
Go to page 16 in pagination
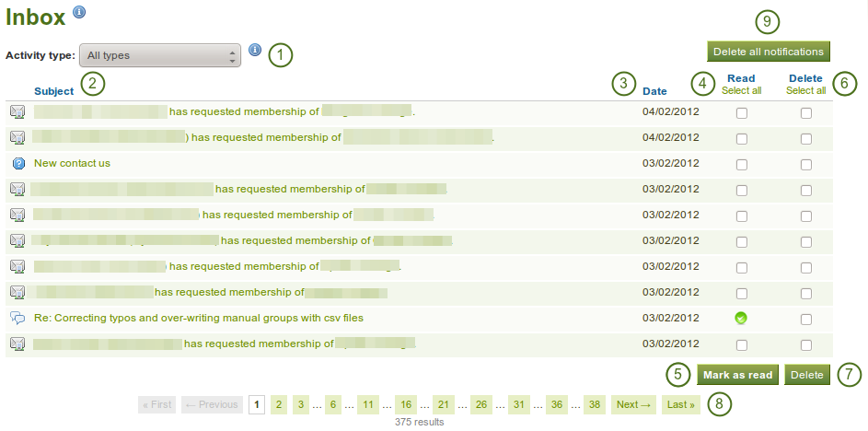[406, 404]
